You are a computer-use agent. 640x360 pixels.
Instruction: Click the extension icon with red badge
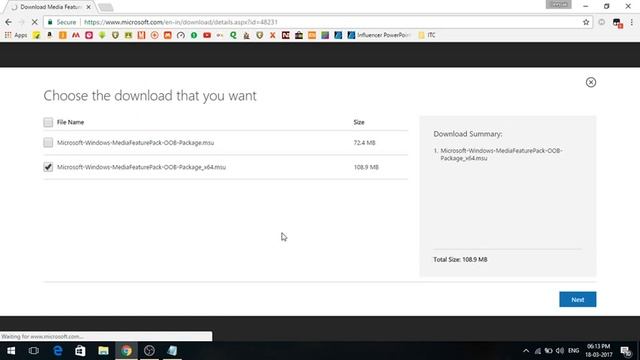[617, 23]
